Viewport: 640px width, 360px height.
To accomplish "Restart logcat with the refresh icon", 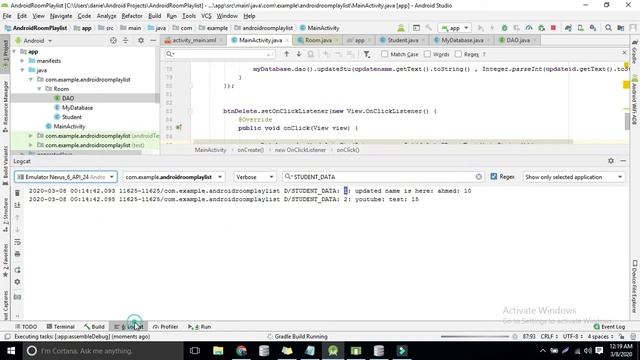I will pyautogui.click(x=17, y=270).
